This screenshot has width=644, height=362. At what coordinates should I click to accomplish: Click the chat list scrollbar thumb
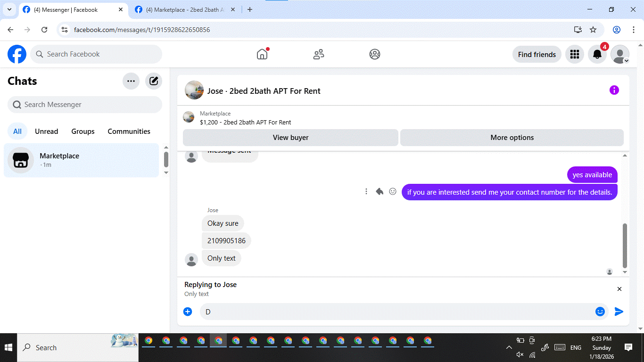point(166,159)
